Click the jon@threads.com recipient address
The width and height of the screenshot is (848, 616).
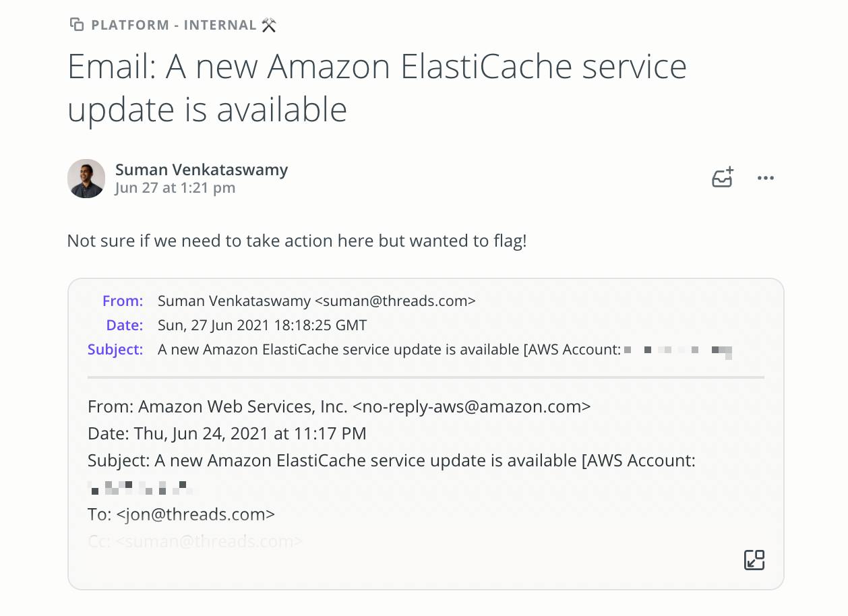[x=195, y=514]
